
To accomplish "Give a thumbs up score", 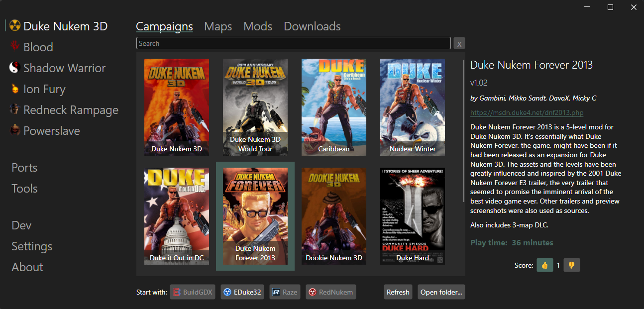I will click(x=544, y=265).
